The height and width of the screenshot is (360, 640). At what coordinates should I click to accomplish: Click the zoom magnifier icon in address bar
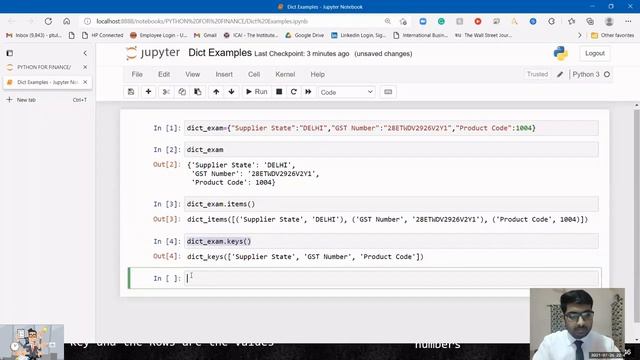click(x=387, y=21)
